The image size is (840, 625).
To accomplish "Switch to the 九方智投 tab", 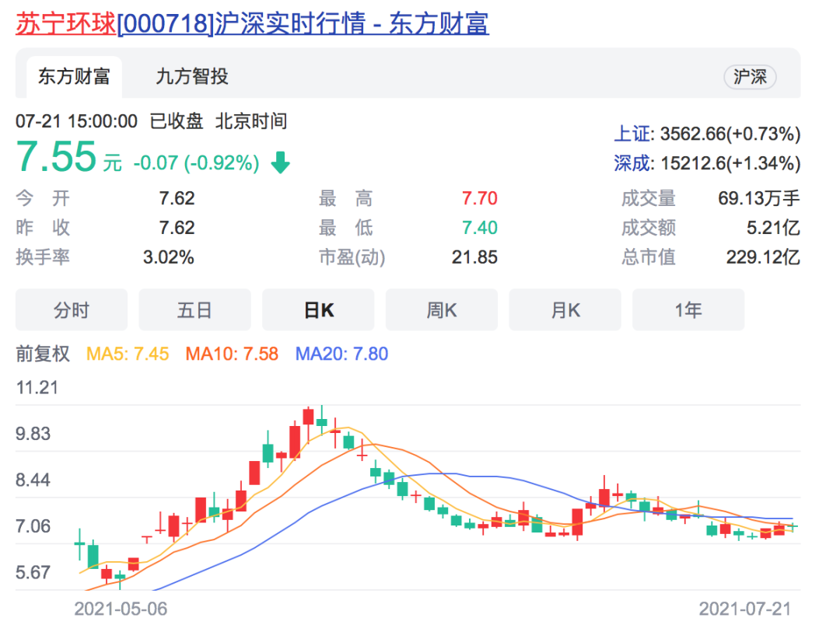I will [x=192, y=77].
